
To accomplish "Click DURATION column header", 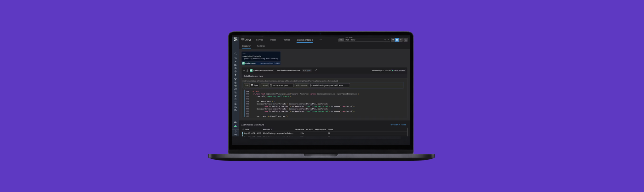I will tap(300, 129).
